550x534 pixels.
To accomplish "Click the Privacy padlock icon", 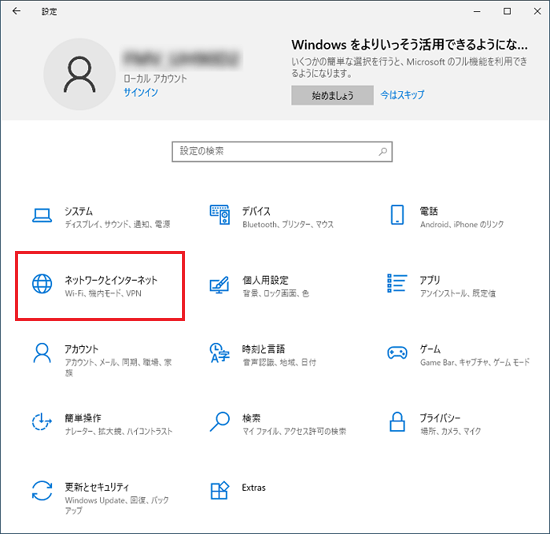I will [397, 421].
